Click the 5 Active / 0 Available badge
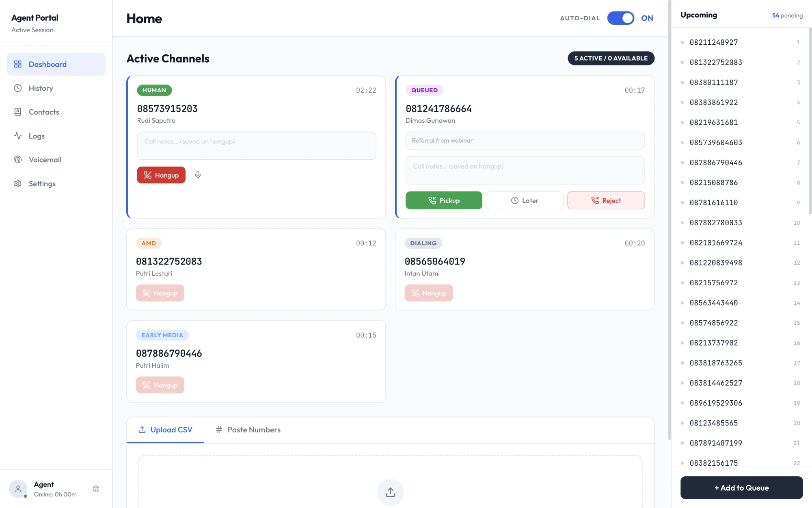The image size is (812, 508). 611,58
